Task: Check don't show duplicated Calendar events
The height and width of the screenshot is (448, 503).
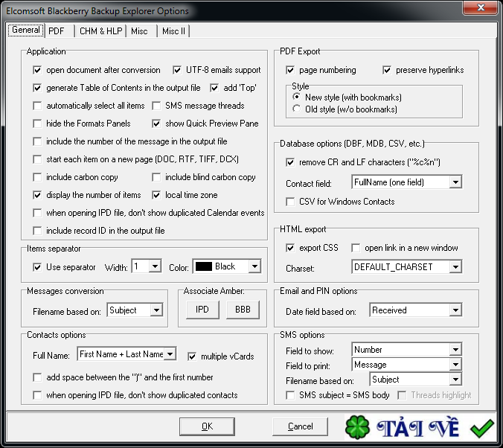Action: click(37, 213)
